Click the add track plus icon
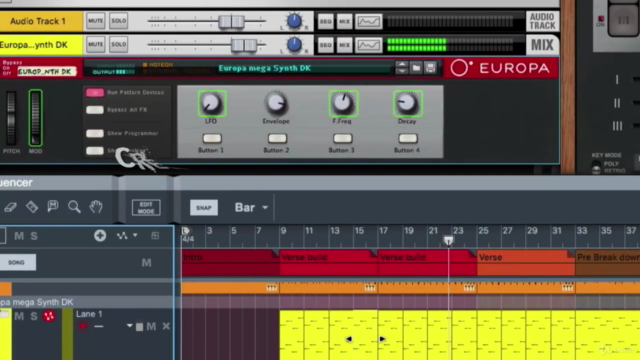 (100, 236)
